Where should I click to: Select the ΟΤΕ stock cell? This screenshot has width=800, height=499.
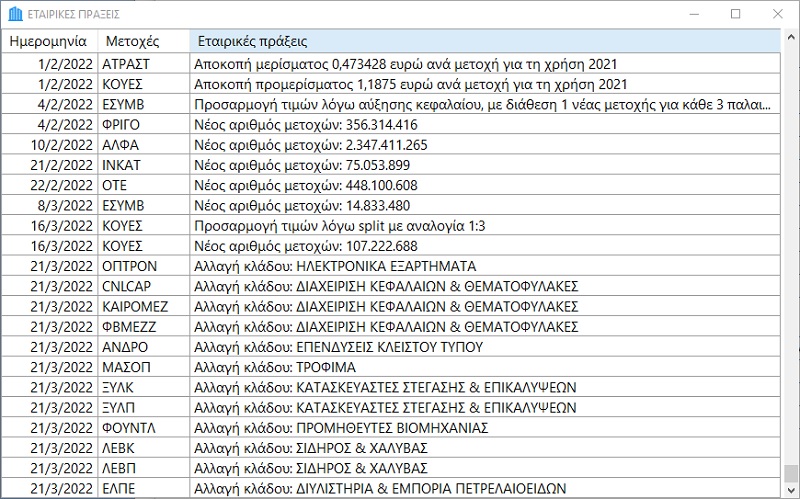pyautogui.click(x=143, y=185)
